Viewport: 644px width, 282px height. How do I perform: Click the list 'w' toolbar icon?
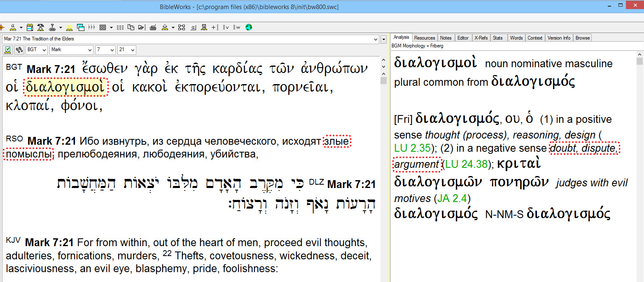click(236, 27)
